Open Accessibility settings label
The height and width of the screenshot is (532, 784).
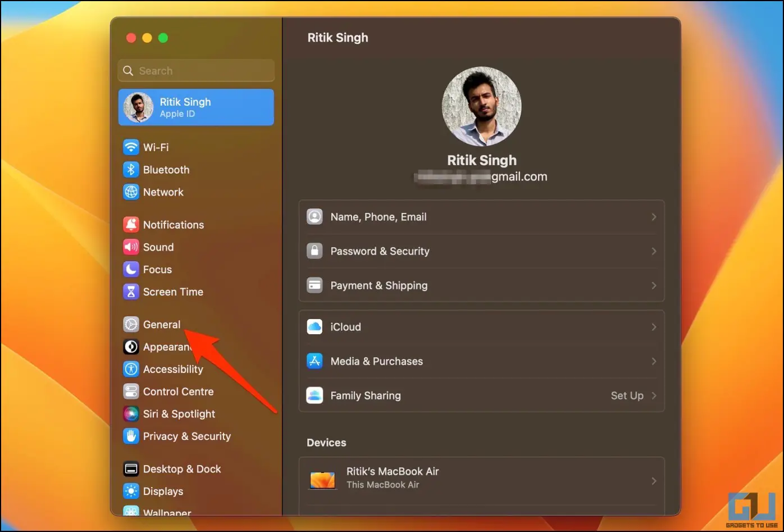(x=173, y=369)
